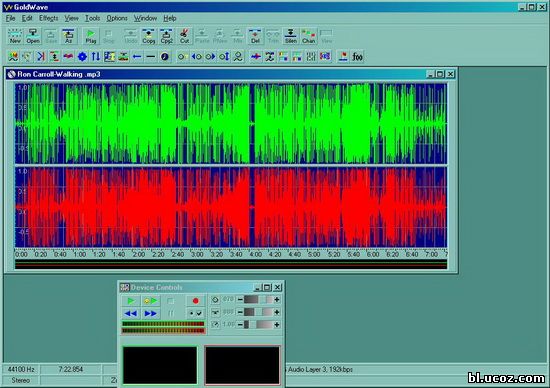Click the volume icon button in Device Controls
Viewport: 550px width, 388px height.
coord(215,300)
